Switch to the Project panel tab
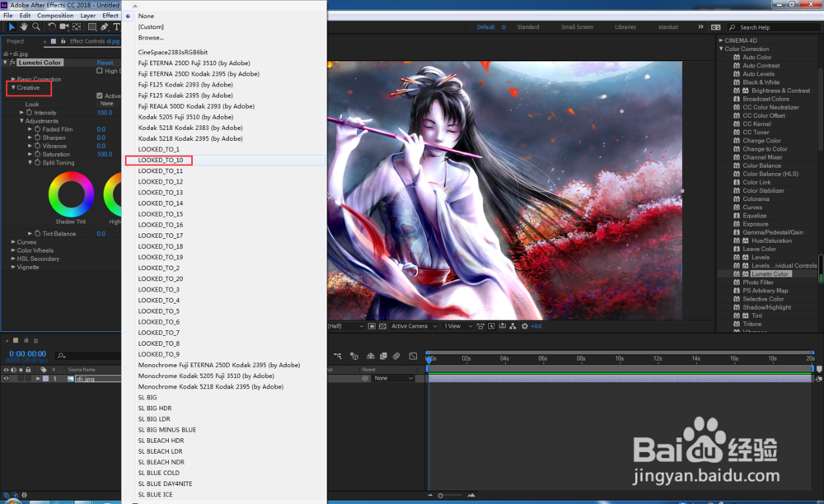Image resolution: width=824 pixels, height=504 pixels. click(15, 41)
